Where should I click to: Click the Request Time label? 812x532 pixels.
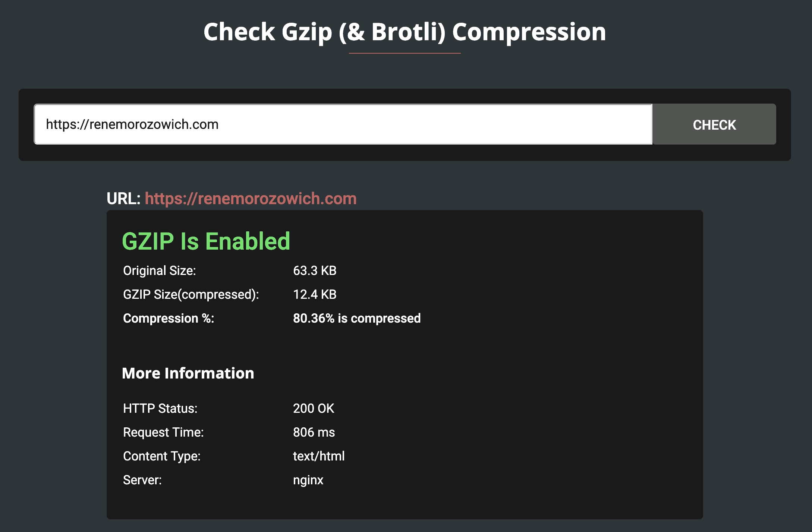163,432
